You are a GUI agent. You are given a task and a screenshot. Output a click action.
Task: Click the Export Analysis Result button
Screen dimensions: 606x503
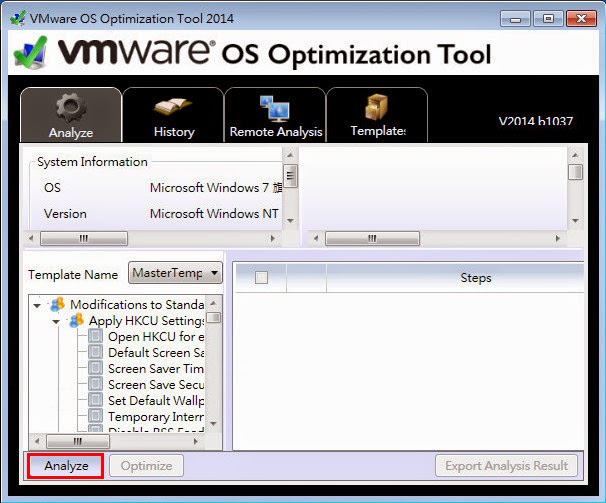pyautogui.click(x=506, y=465)
